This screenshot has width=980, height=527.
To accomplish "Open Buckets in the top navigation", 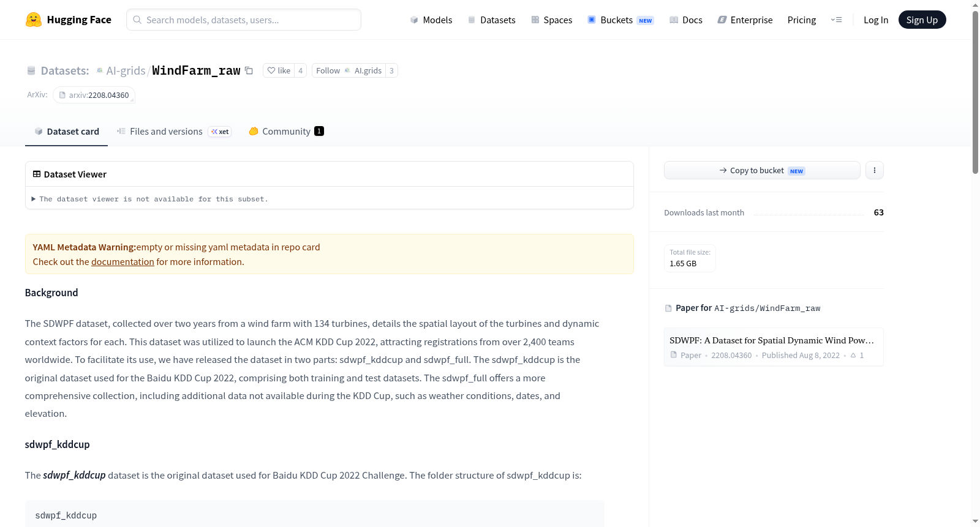I will coord(620,20).
